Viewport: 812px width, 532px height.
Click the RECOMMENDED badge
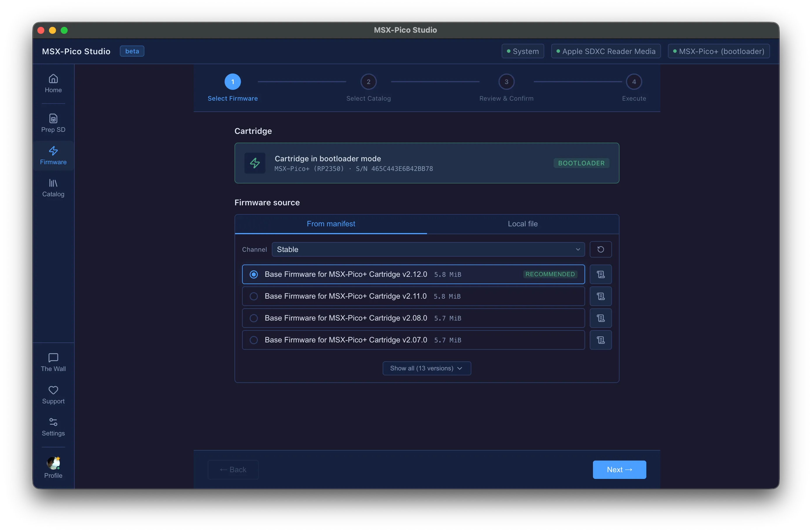(x=550, y=274)
